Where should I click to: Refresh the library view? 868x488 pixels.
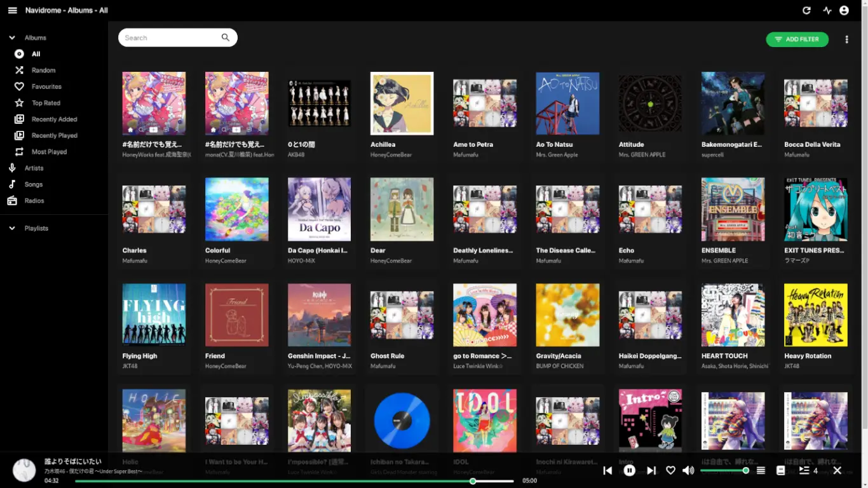coord(806,10)
